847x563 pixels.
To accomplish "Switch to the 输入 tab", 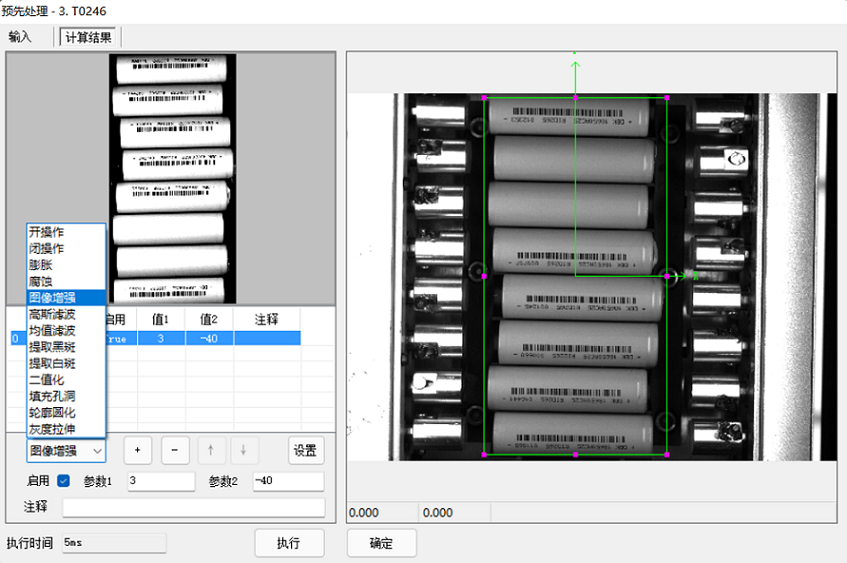I will click(20, 37).
